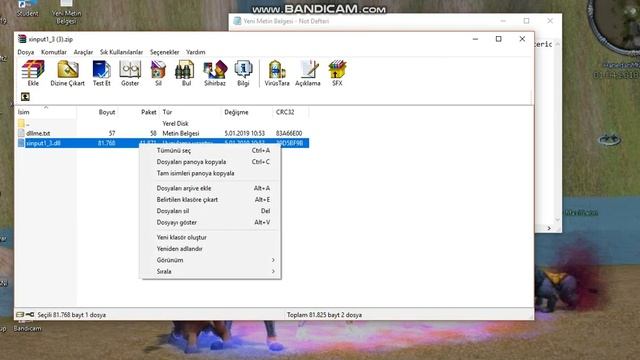Sort by Paket column header
This screenshot has height=360, width=640.
(139, 112)
